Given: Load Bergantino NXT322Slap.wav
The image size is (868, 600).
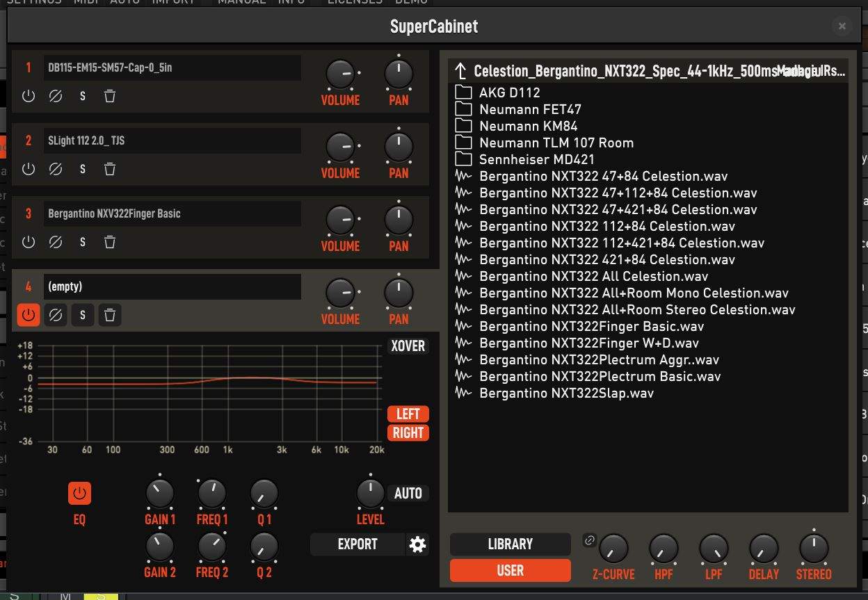Looking at the screenshot, I should click(x=648, y=393).
